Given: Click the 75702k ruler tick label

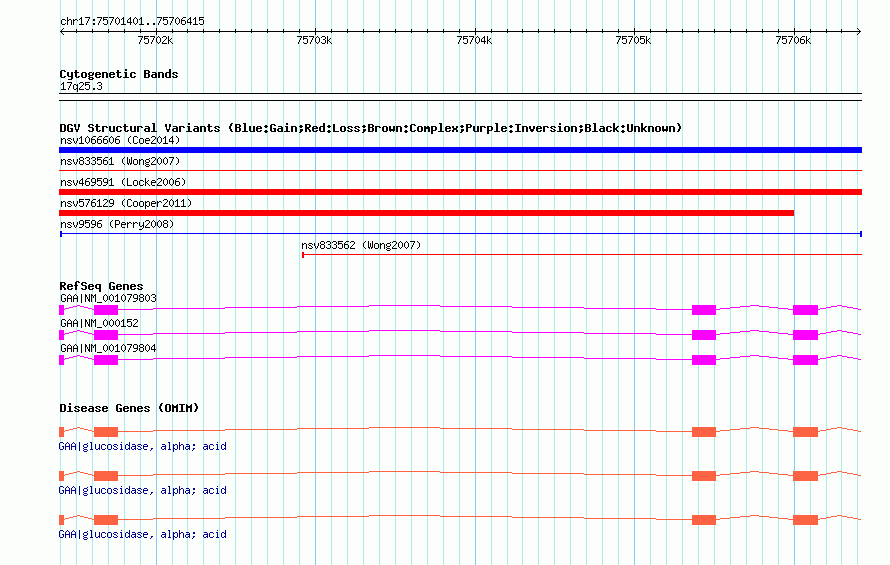Looking at the screenshot, I should (155, 40).
